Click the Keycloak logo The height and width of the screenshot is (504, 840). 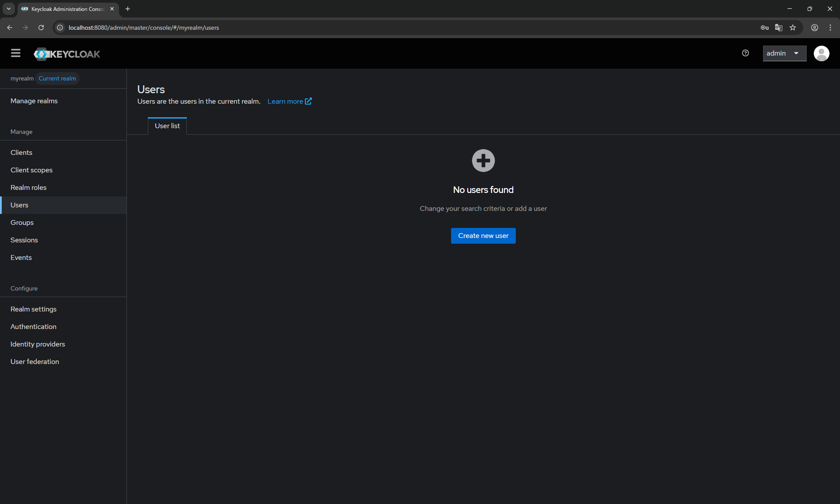(67, 54)
